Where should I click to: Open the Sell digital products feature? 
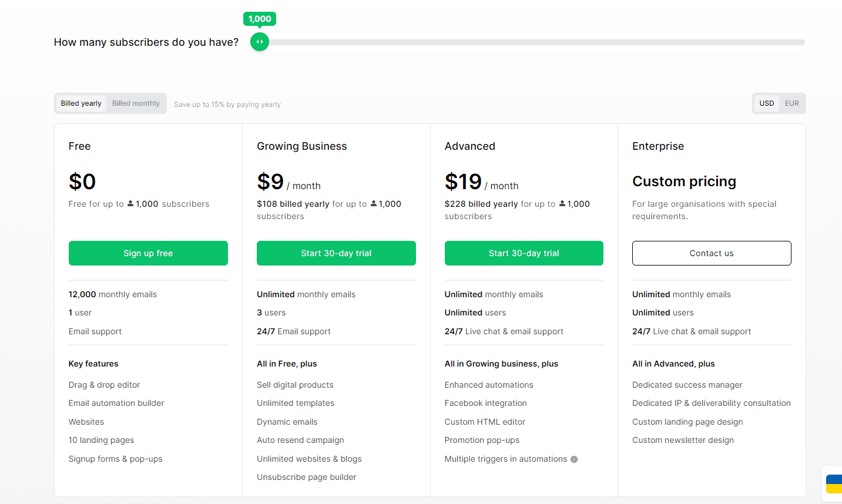tap(295, 384)
